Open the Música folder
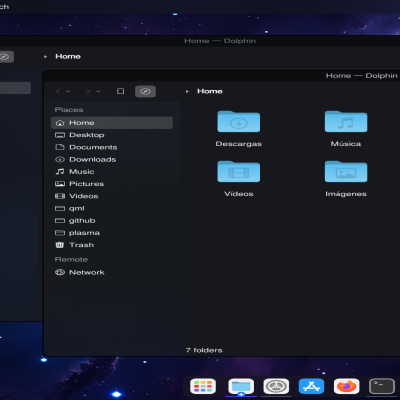This screenshot has height=400, width=400. click(346, 129)
